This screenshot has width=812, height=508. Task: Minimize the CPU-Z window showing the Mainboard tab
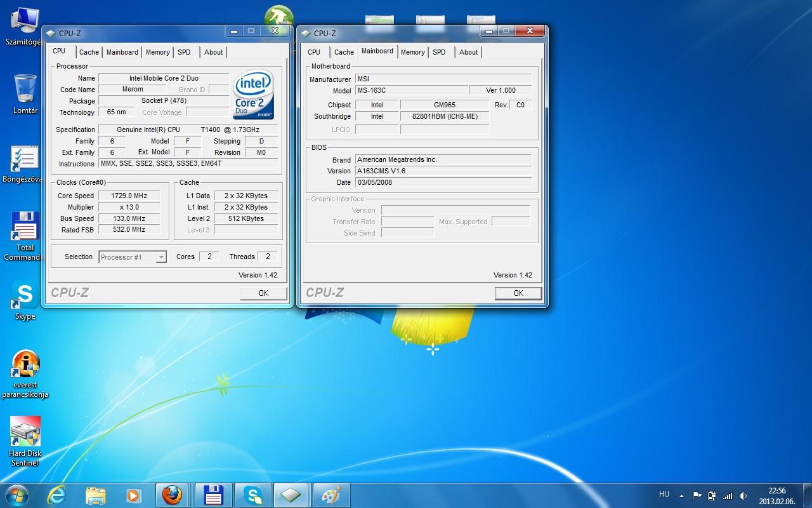(x=488, y=30)
